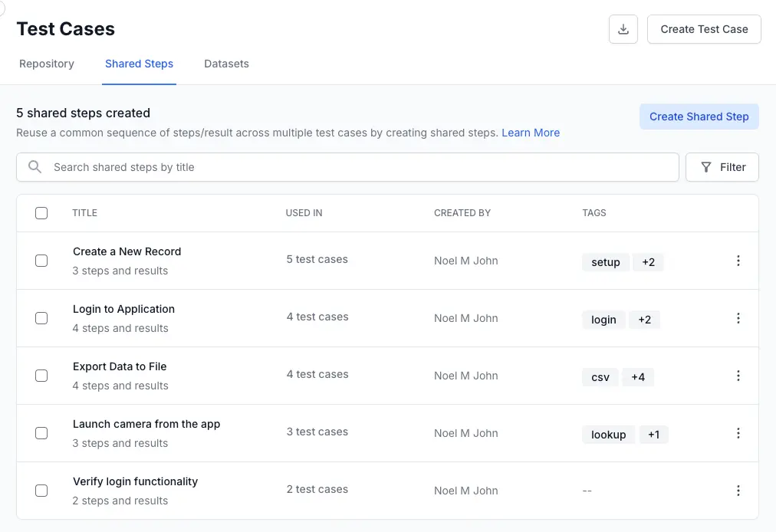Click the download icon near Create Test Case
The image size is (776, 532).
[x=623, y=28]
